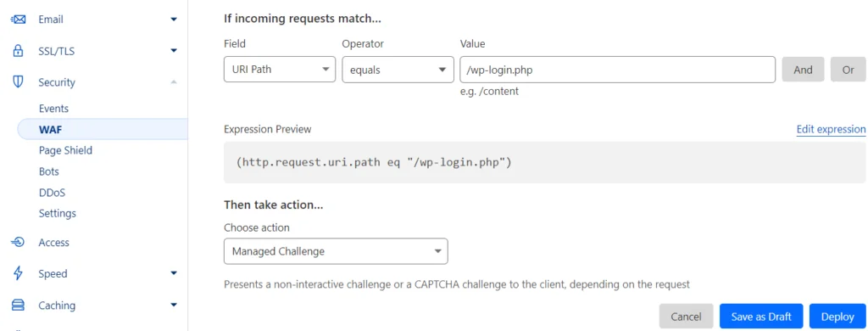Open the URI Path field dropdown
The width and height of the screenshot is (868, 331).
(280, 70)
